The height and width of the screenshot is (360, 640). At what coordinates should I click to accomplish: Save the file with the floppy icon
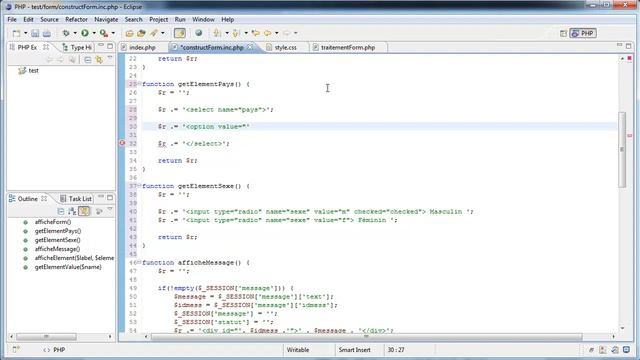35,33
